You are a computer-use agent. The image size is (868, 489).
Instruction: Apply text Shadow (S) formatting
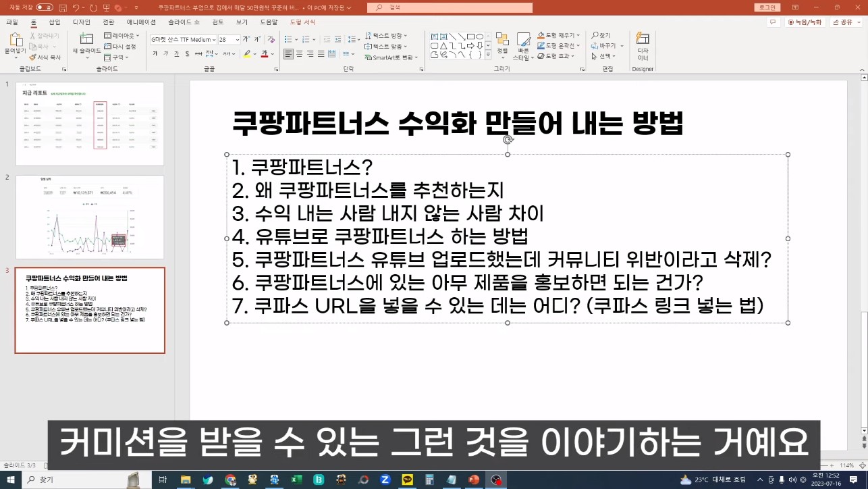coord(187,54)
